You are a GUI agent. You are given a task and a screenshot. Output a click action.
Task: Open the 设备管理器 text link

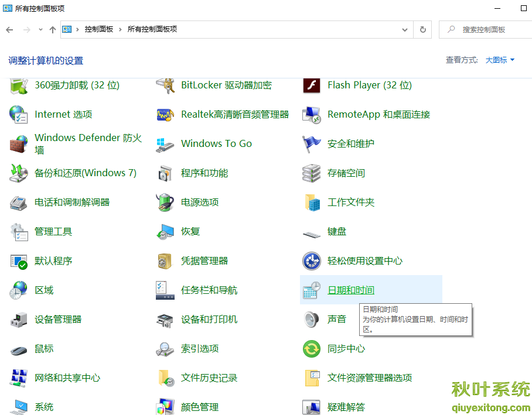(58, 320)
